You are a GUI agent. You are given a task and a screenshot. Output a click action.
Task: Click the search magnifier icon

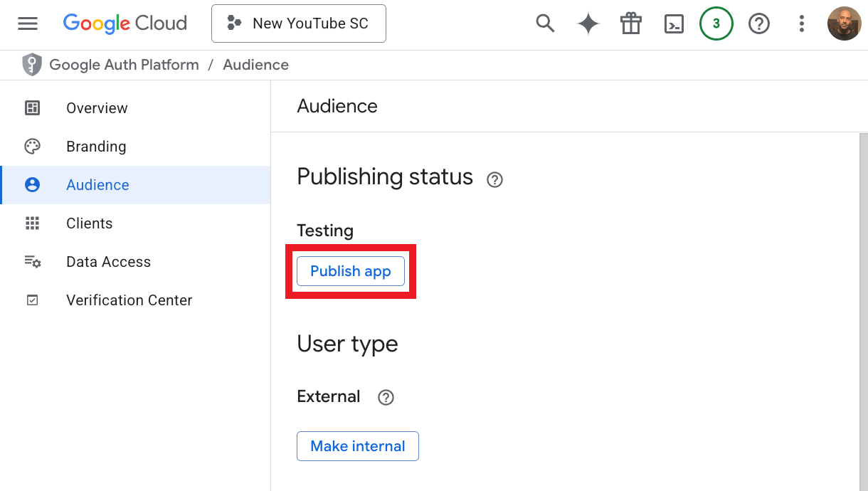coord(545,23)
